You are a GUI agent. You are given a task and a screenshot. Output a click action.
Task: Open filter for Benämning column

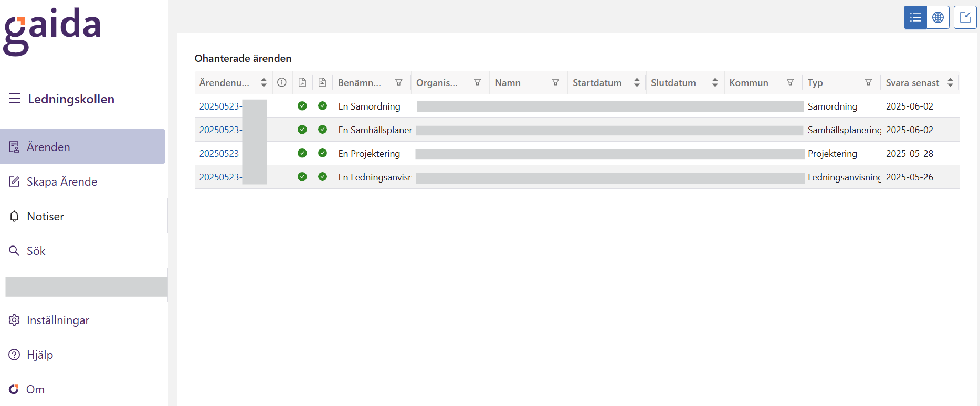tap(399, 82)
